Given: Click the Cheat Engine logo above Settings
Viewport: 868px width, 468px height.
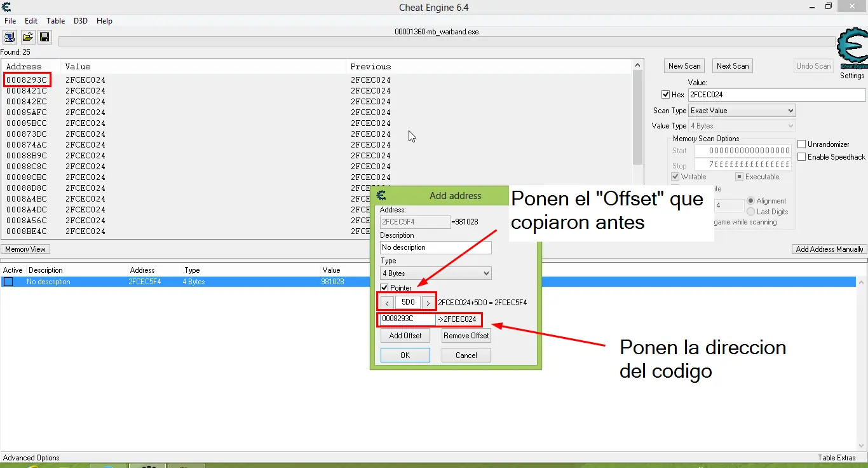Looking at the screenshot, I should pyautogui.click(x=852, y=49).
